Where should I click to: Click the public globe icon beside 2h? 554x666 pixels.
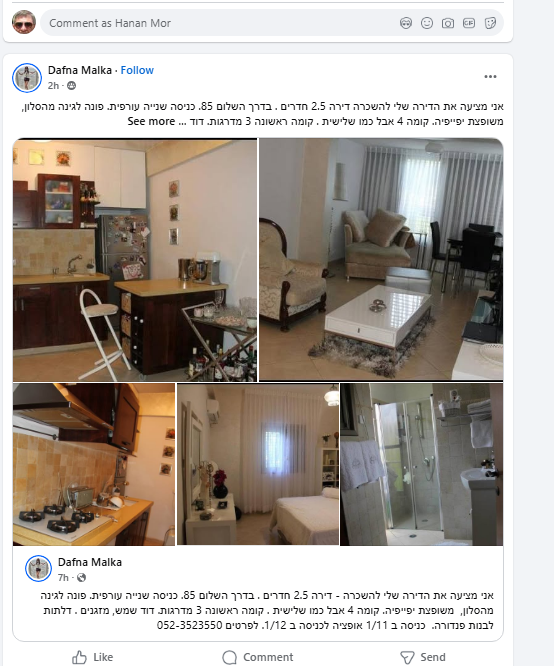(72, 86)
